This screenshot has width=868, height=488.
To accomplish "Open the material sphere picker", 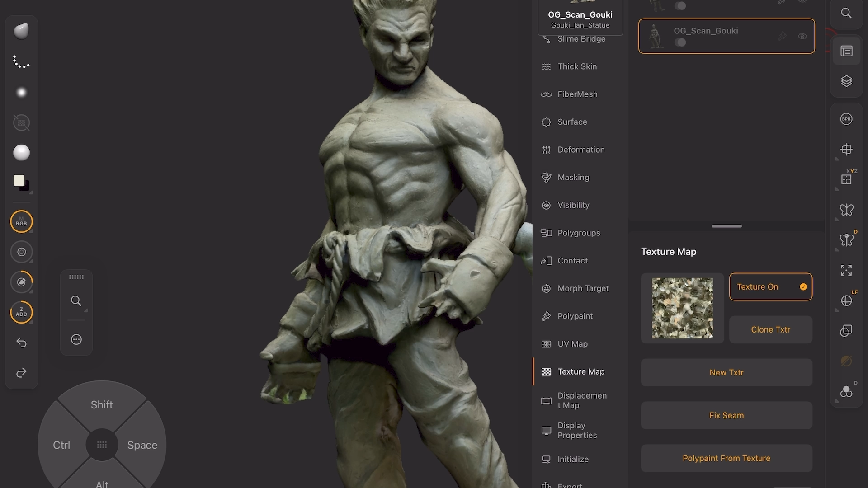I will [21, 153].
